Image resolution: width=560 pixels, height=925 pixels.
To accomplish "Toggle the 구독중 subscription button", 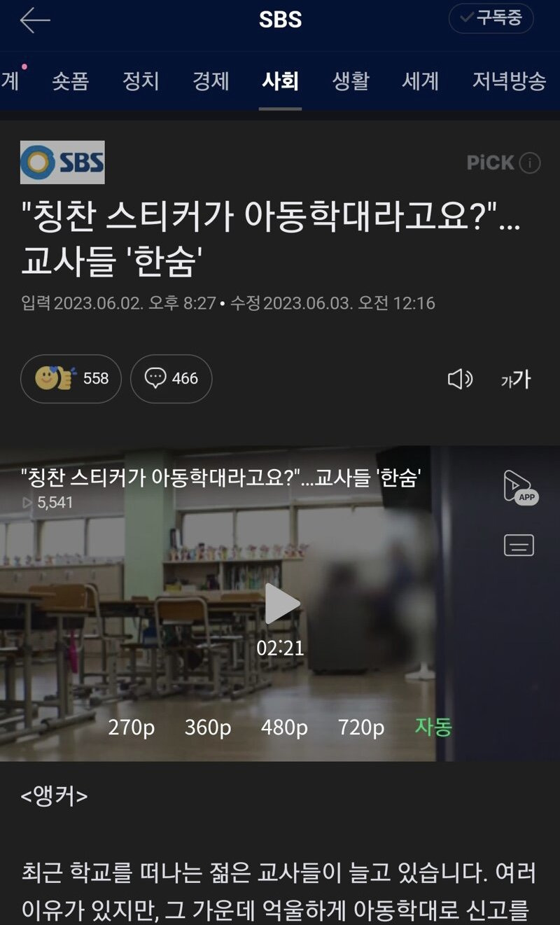I will click(491, 18).
